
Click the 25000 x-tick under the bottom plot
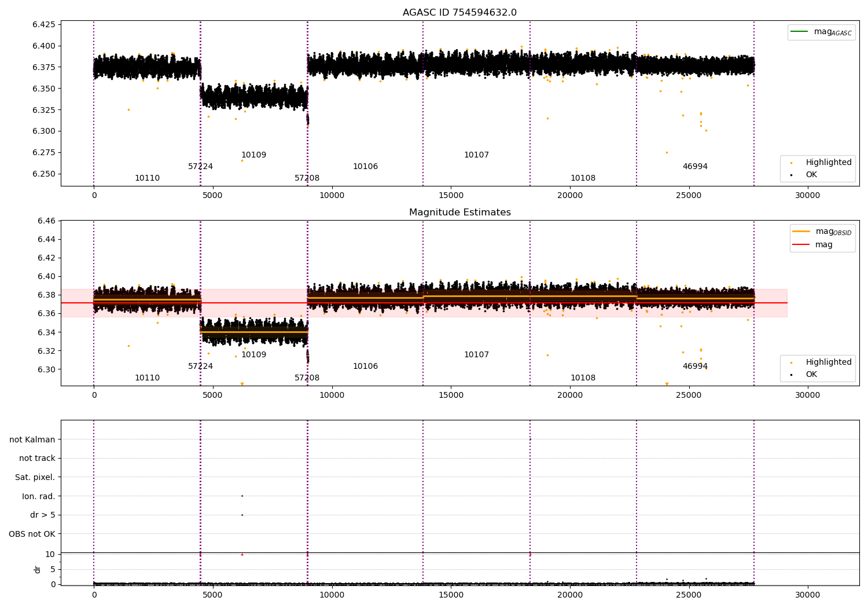tap(689, 595)
